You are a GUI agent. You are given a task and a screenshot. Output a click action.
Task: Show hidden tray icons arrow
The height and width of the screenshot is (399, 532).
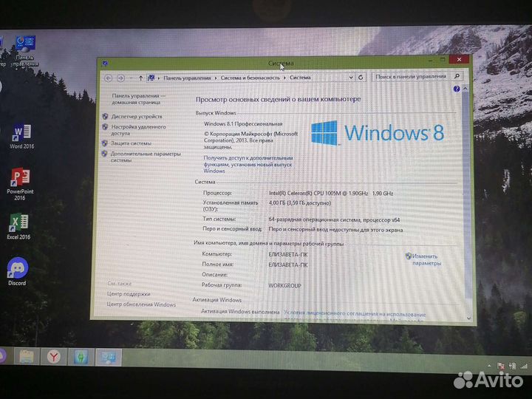point(489,366)
